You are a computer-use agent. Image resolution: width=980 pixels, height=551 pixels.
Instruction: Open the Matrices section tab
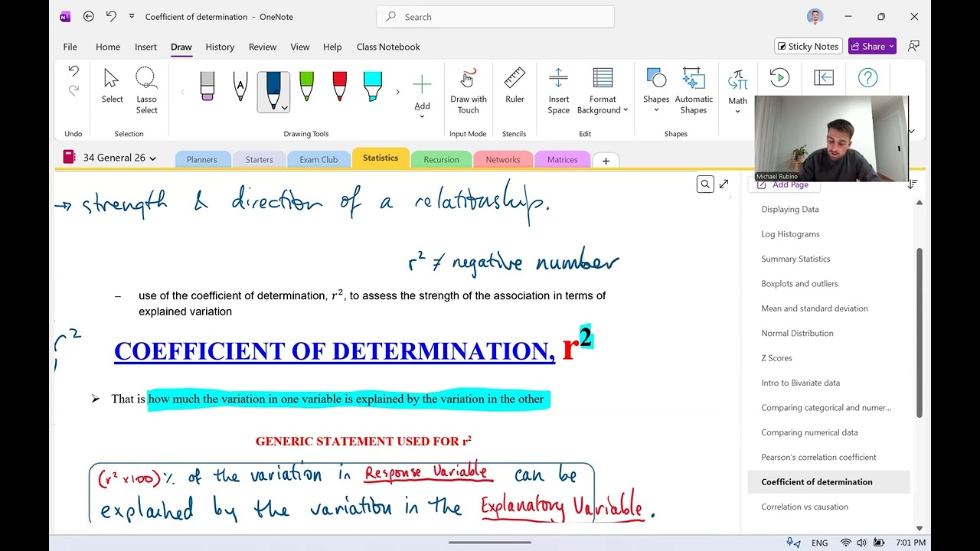(x=562, y=160)
